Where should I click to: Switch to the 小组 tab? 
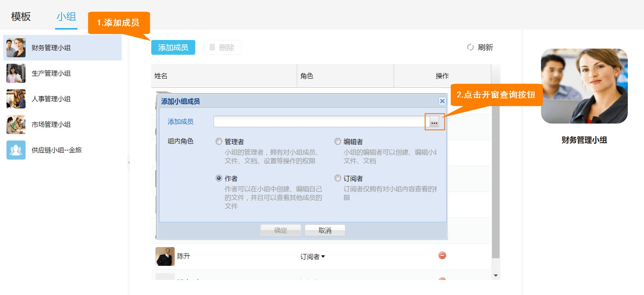(66, 17)
